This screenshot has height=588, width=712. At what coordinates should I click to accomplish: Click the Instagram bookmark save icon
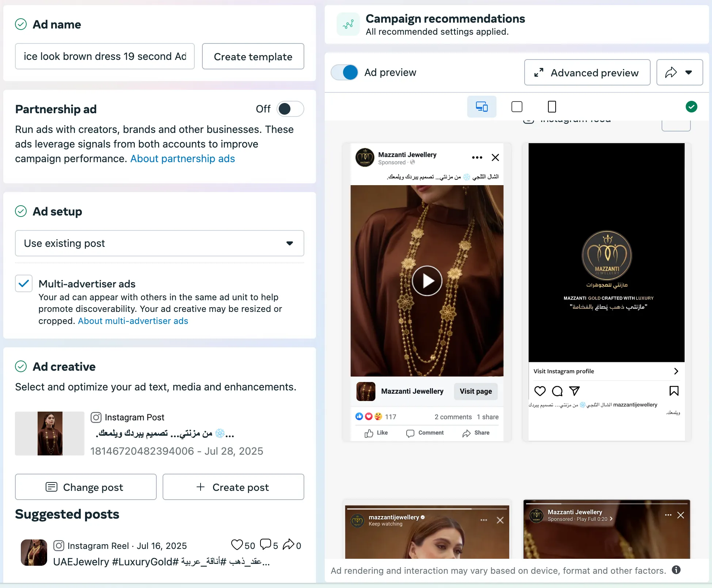click(x=674, y=391)
